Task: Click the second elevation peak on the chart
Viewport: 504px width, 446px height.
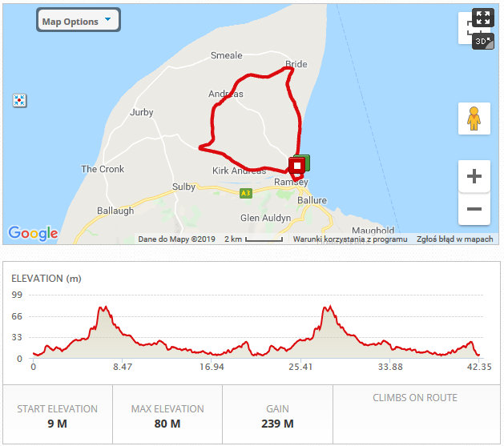Action: [x=328, y=307]
